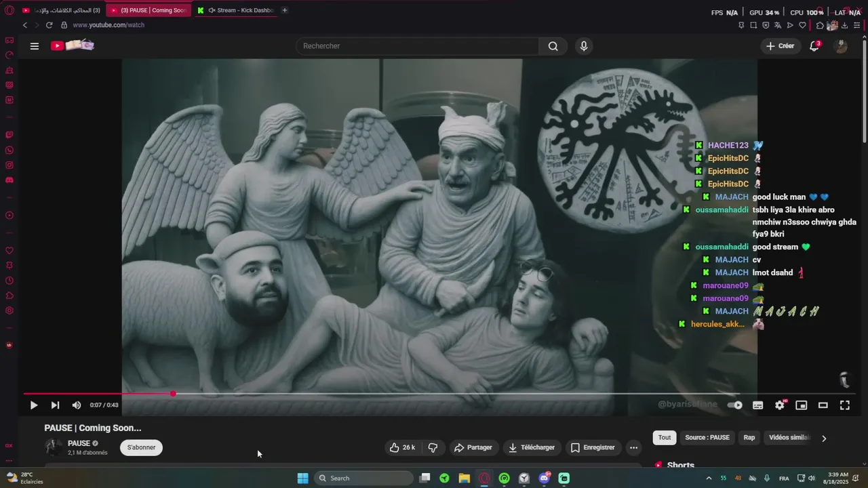Bookmark the page with the heart icon
Viewport: 868px width, 488px height.
[802, 25]
